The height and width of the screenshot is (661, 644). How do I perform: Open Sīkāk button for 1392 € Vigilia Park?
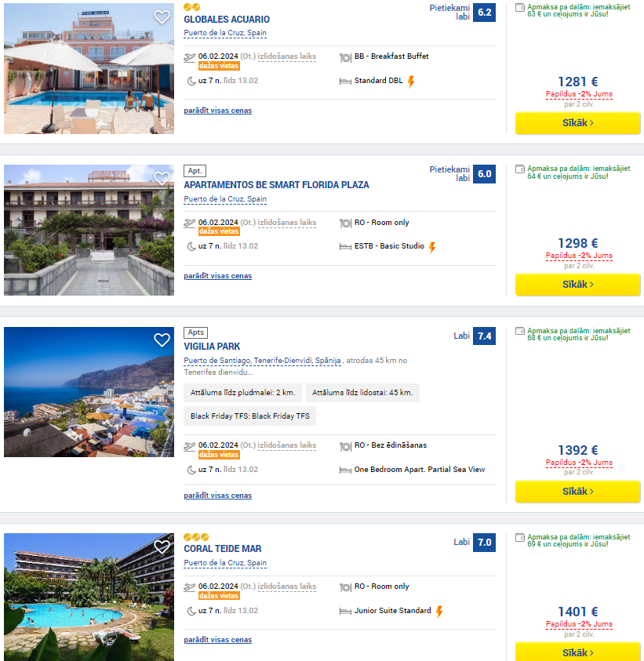tap(578, 492)
